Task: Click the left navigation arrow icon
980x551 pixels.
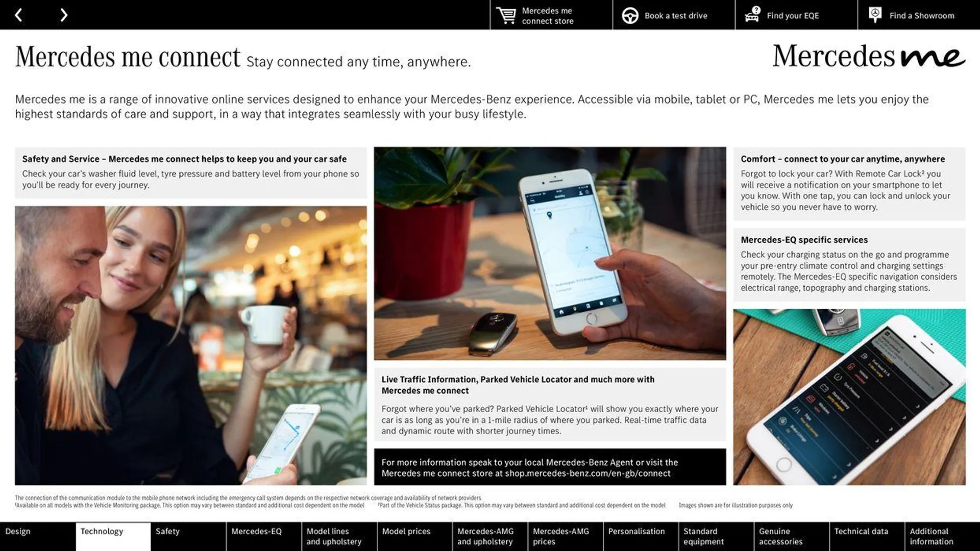Action: click(18, 14)
